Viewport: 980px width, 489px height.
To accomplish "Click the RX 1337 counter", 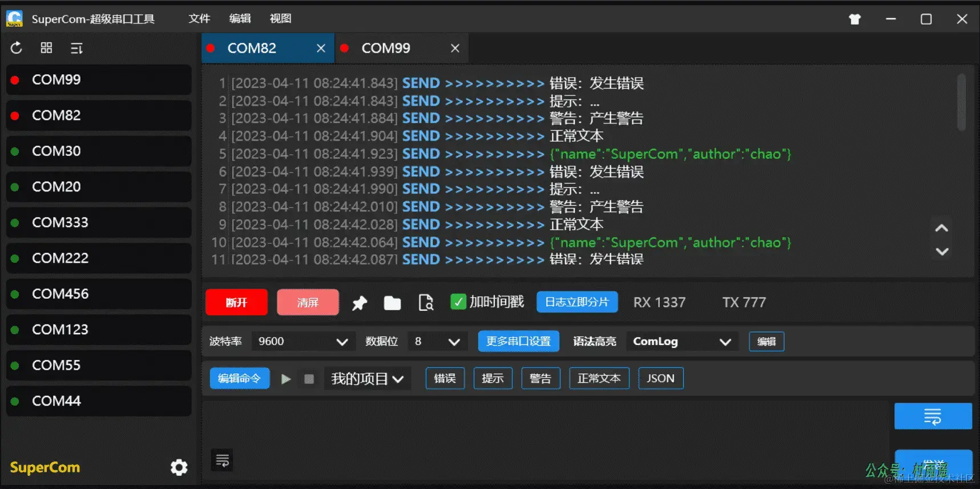I will pyautogui.click(x=659, y=302).
